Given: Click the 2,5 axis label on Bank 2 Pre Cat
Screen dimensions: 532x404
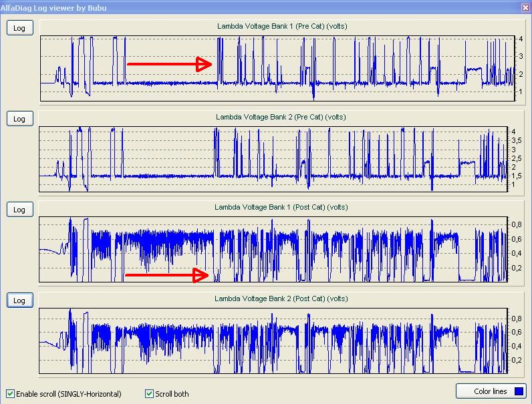Looking at the screenshot, I should pos(517,158).
